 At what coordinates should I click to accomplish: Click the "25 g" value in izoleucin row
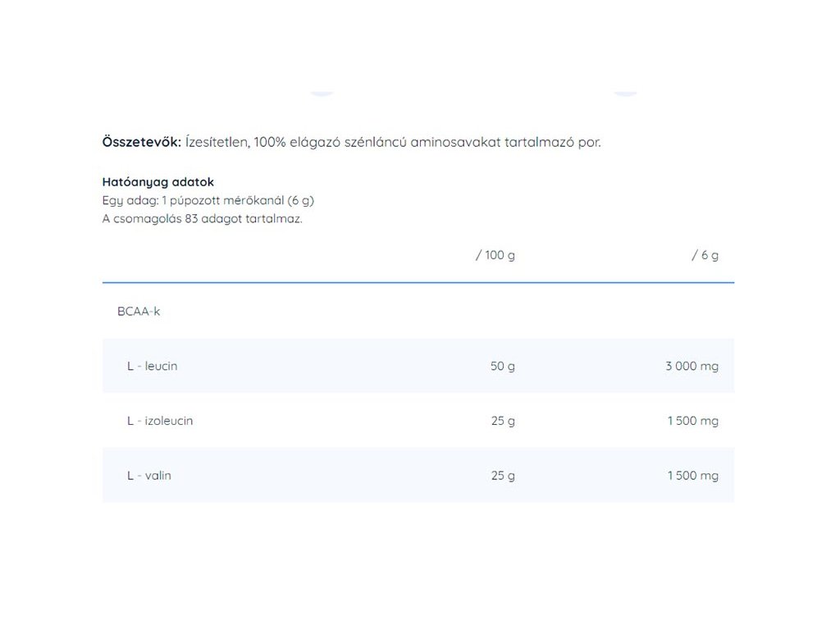pos(503,421)
